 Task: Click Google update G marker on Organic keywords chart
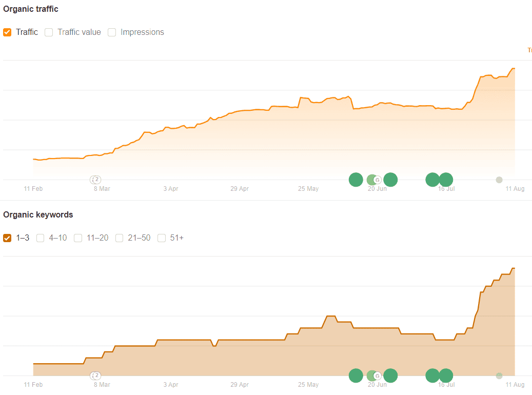(377, 376)
